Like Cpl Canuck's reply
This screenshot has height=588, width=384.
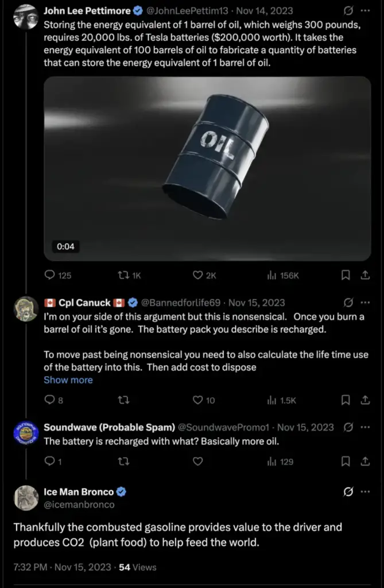pyautogui.click(x=204, y=400)
